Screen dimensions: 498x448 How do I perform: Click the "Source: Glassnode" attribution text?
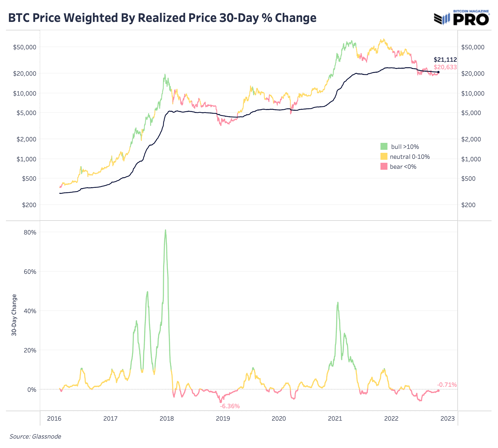[35, 436]
